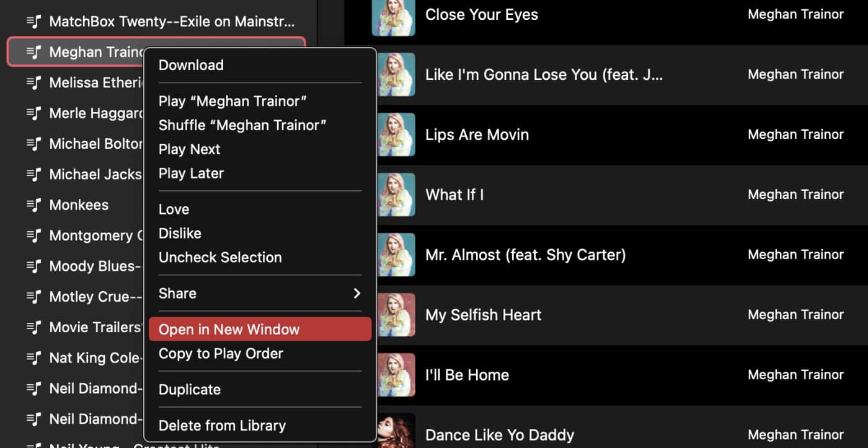Select the Lips Are Movin song row
The width and height of the screenshot is (868, 448).
coord(606,134)
